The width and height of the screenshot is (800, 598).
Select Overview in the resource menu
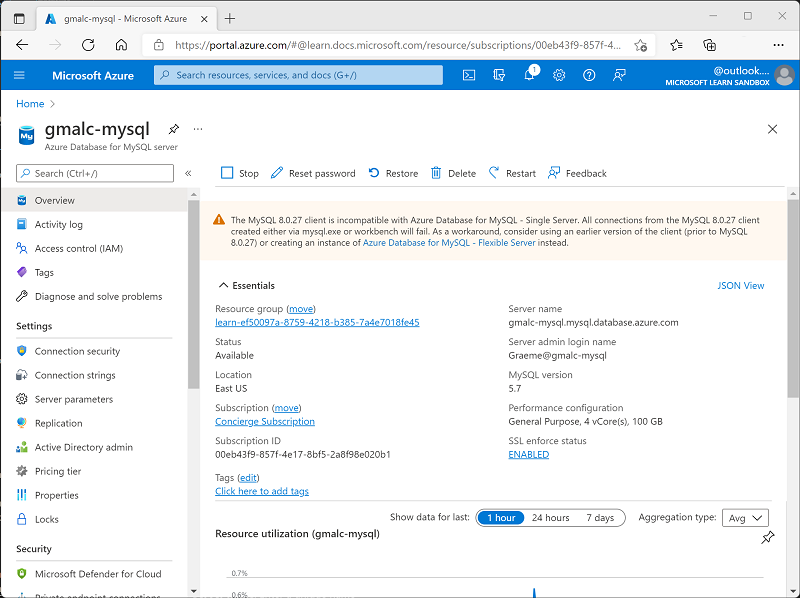click(94, 201)
